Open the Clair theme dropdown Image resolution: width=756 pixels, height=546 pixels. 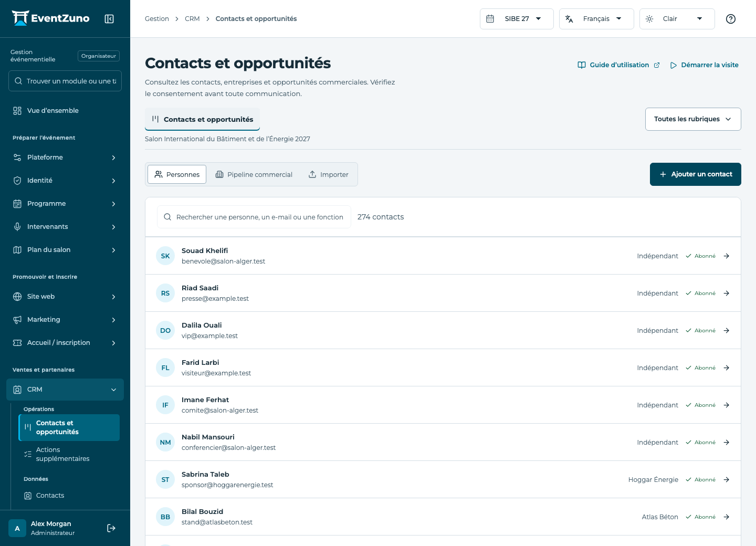[x=677, y=19]
